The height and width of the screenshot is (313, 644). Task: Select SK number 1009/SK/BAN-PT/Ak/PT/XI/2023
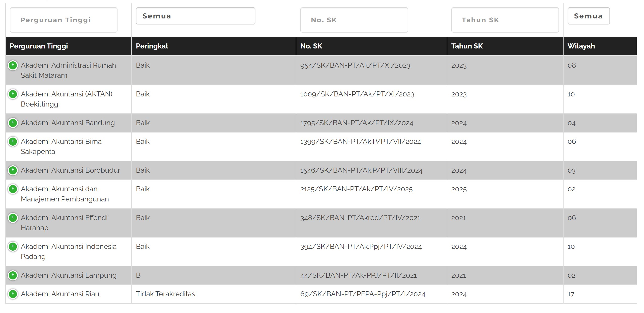coord(357,94)
